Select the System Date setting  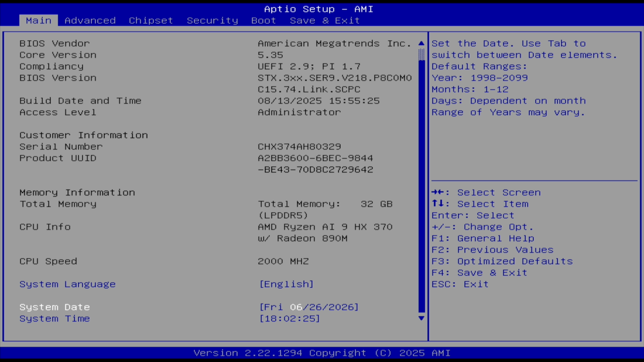55,307
